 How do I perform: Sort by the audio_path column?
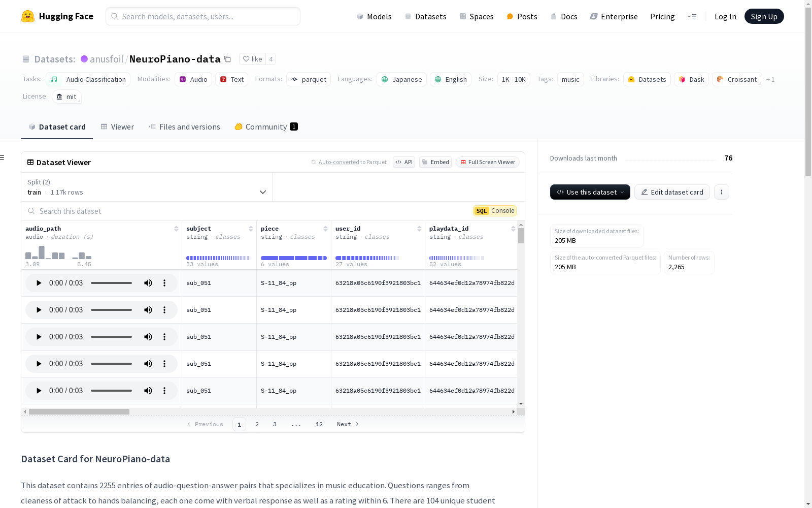(176, 229)
